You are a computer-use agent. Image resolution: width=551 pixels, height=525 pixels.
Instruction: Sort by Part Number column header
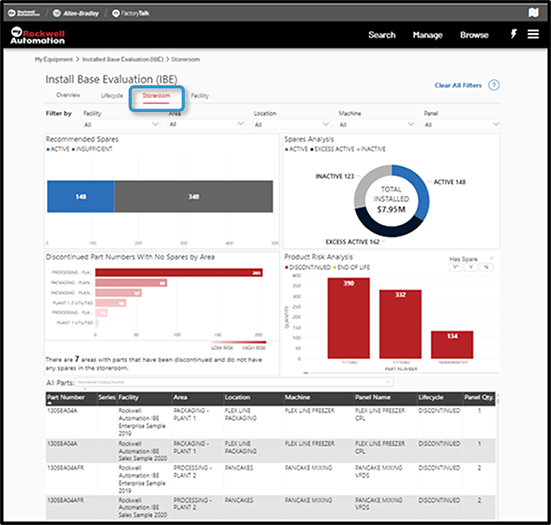[66, 397]
